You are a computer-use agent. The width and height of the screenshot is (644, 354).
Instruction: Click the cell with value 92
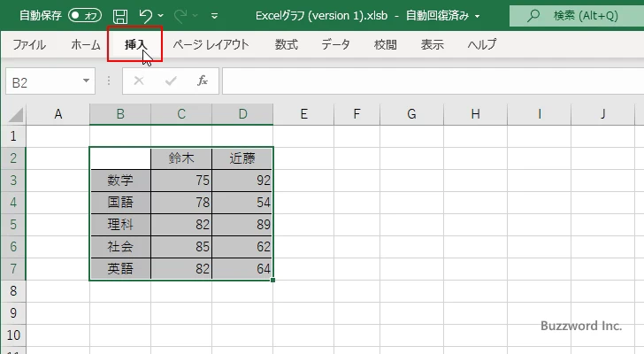pyautogui.click(x=242, y=181)
